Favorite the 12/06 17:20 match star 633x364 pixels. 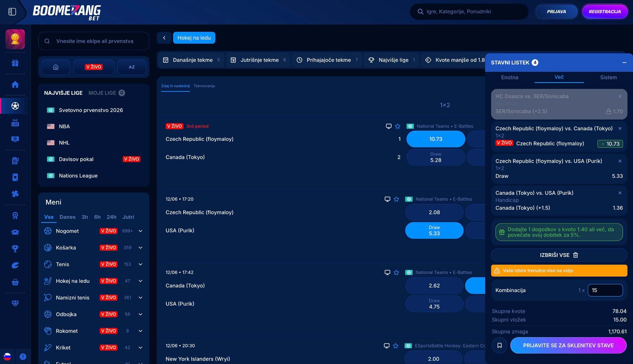[x=397, y=199]
